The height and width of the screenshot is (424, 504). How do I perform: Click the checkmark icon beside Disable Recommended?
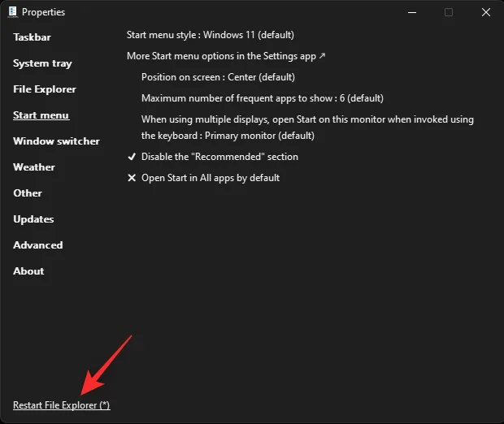(x=132, y=157)
